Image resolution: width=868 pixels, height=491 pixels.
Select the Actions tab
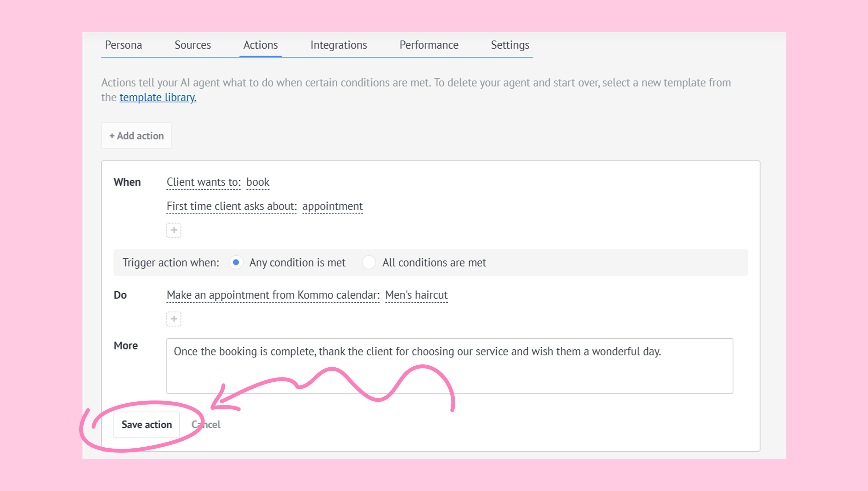pos(260,45)
